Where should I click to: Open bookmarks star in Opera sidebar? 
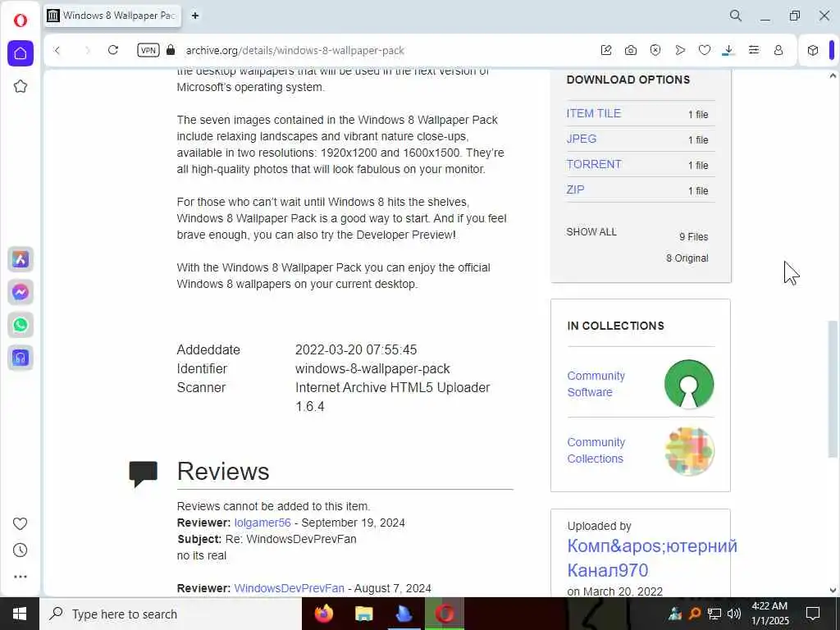click(21, 86)
